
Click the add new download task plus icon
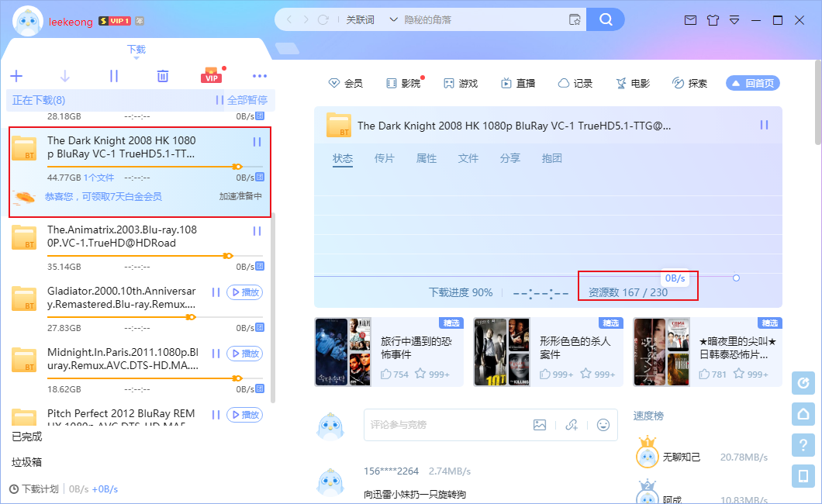(x=16, y=75)
